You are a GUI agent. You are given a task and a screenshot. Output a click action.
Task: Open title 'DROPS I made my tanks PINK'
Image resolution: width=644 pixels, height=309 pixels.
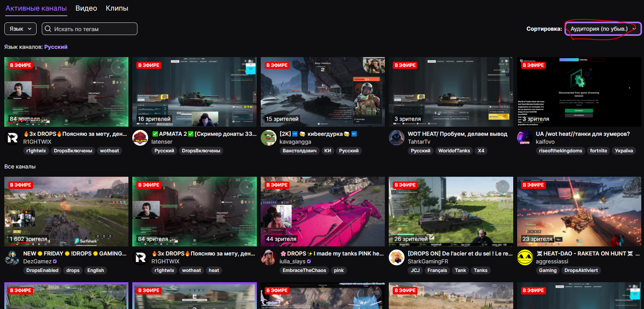point(332,253)
